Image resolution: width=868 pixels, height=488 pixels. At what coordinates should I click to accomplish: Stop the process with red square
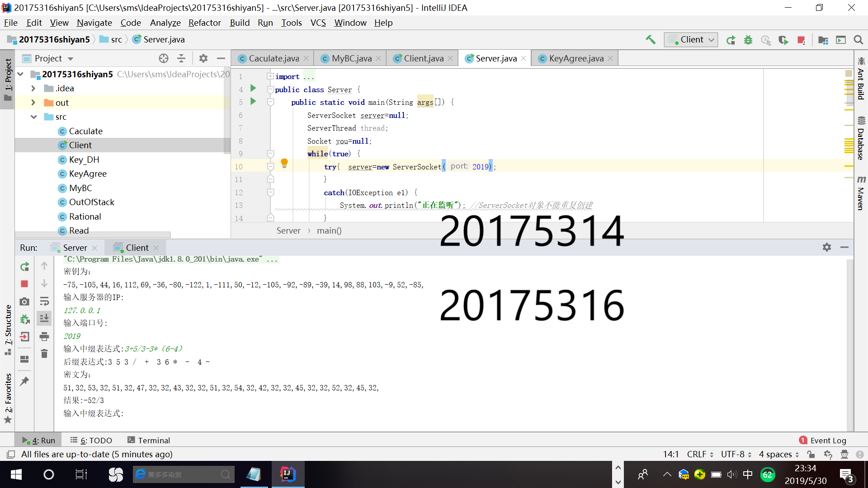(24, 284)
